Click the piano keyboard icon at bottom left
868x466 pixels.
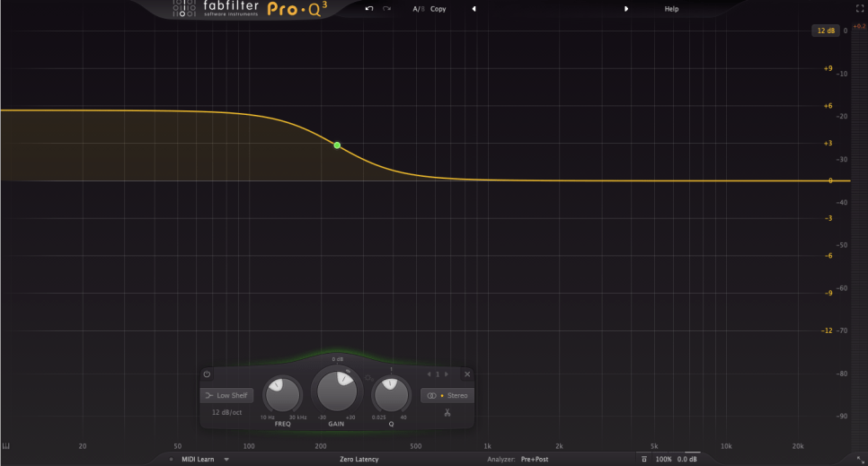tap(5, 446)
